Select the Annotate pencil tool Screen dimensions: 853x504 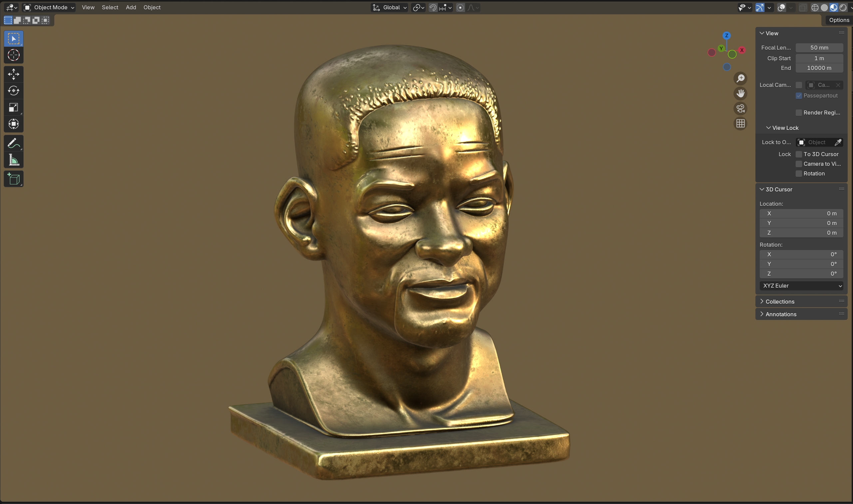(14, 143)
